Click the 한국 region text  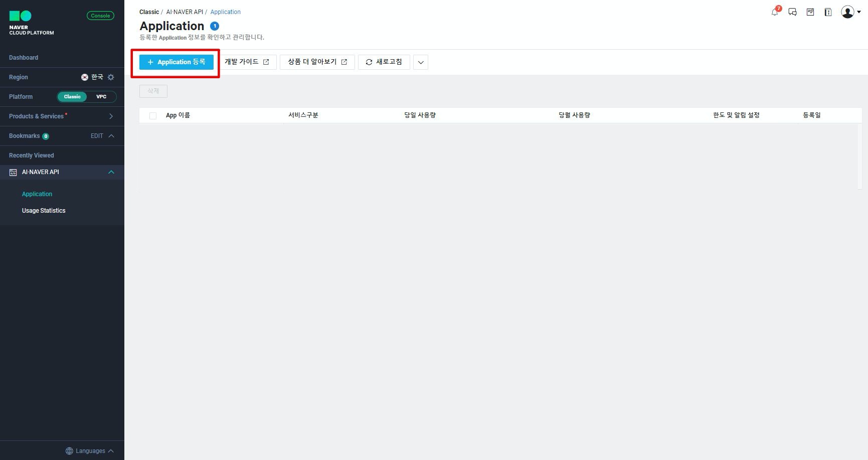pos(97,77)
